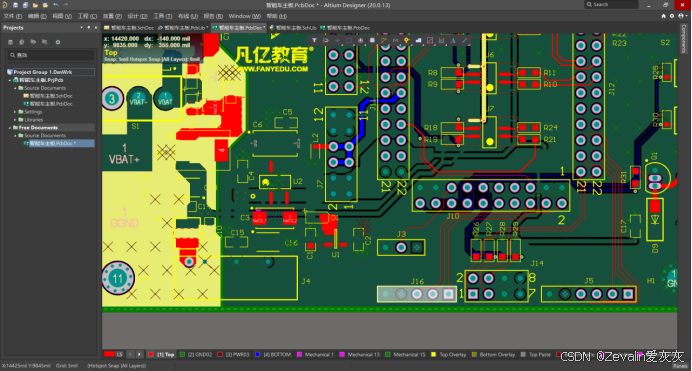Select the move objects cross tool
Screen dimensions: 692x371
click(x=337, y=40)
